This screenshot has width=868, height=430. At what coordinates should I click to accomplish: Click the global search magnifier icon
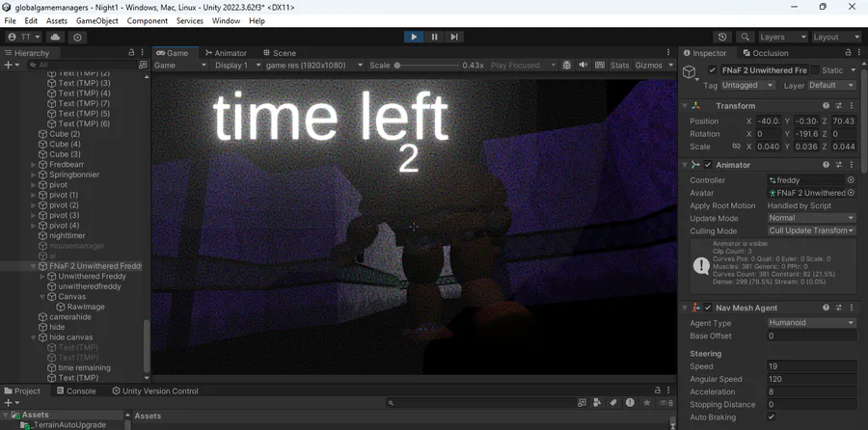[746, 37]
